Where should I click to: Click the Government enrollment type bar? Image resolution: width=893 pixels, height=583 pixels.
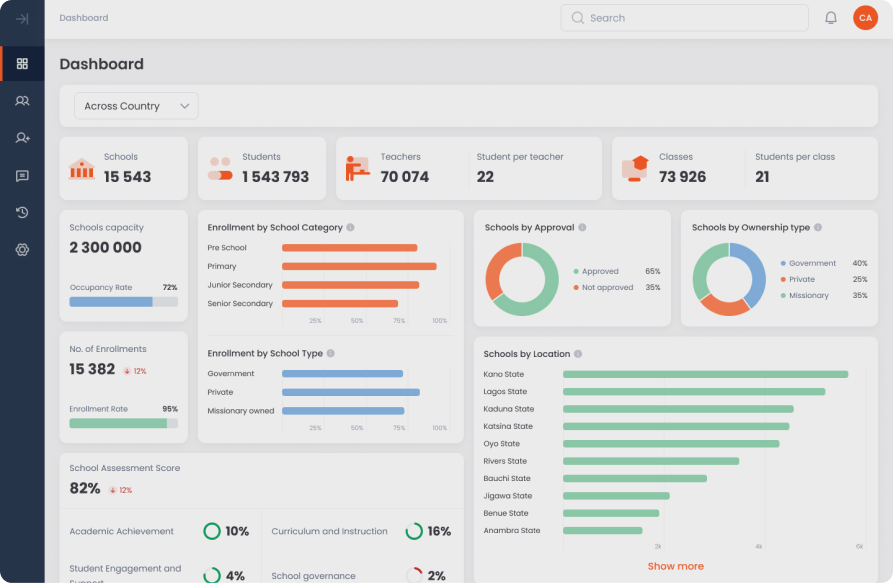pyautogui.click(x=342, y=373)
